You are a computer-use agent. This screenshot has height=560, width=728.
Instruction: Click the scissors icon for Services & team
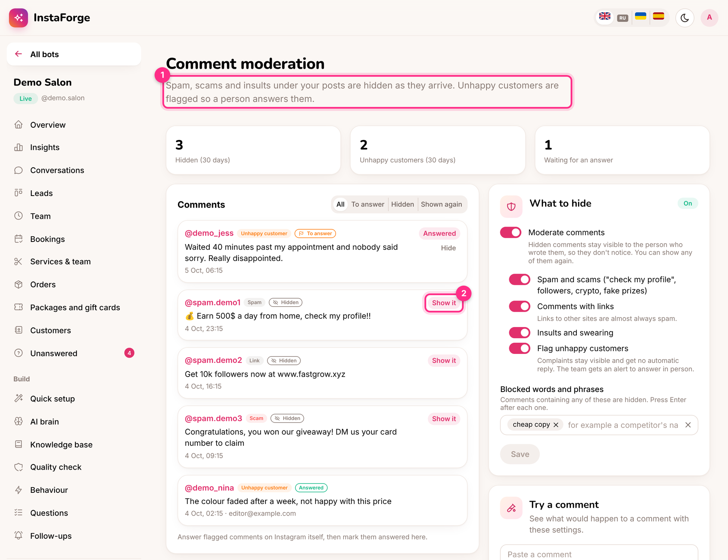(19, 262)
